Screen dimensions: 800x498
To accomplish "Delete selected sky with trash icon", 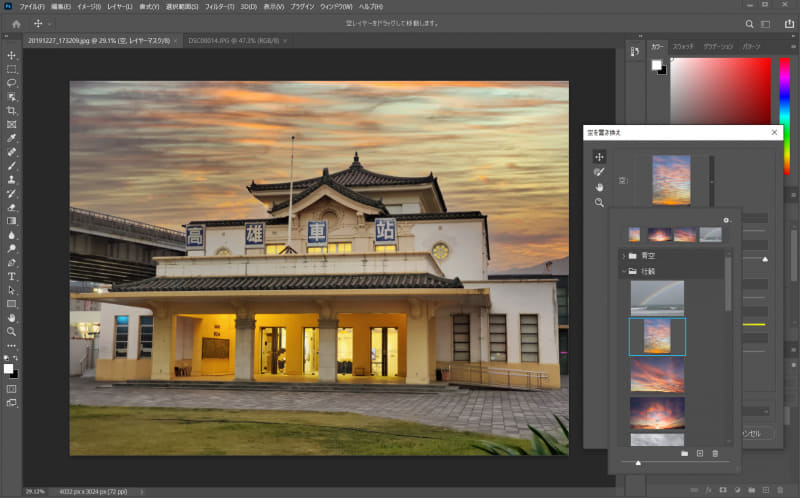I will pyautogui.click(x=715, y=453).
